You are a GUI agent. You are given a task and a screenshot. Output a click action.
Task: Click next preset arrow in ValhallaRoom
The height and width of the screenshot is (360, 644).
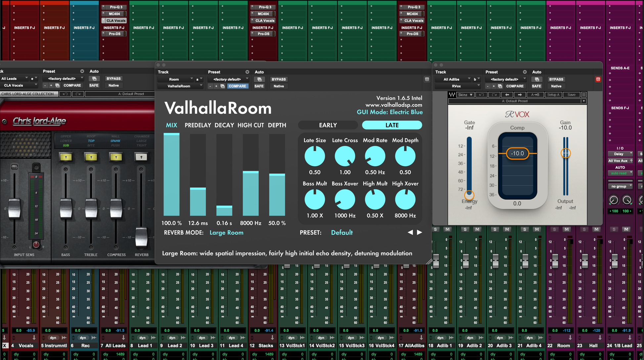420,232
